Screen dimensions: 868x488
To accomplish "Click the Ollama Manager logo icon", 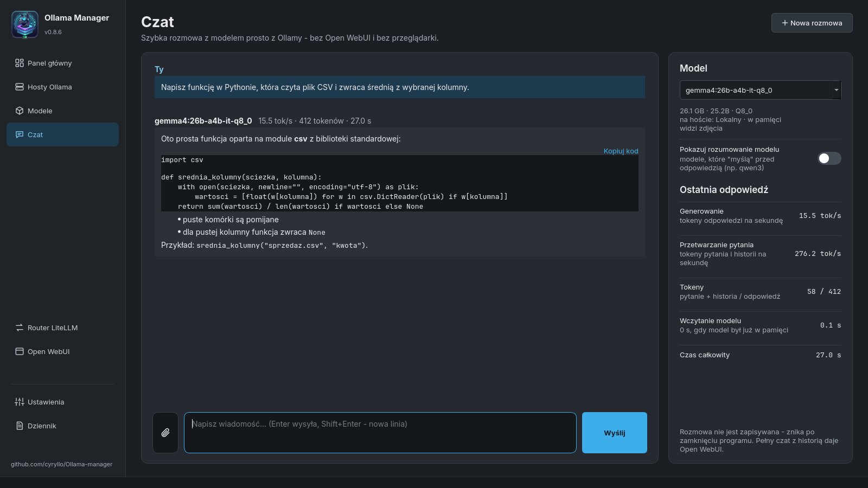I will click(x=25, y=24).
